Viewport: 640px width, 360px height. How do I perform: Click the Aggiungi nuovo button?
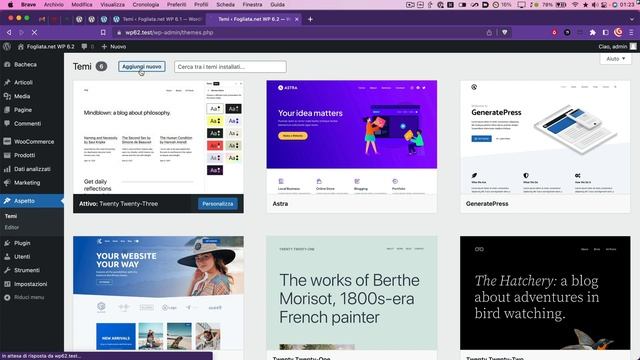click(x=142, y=67)
